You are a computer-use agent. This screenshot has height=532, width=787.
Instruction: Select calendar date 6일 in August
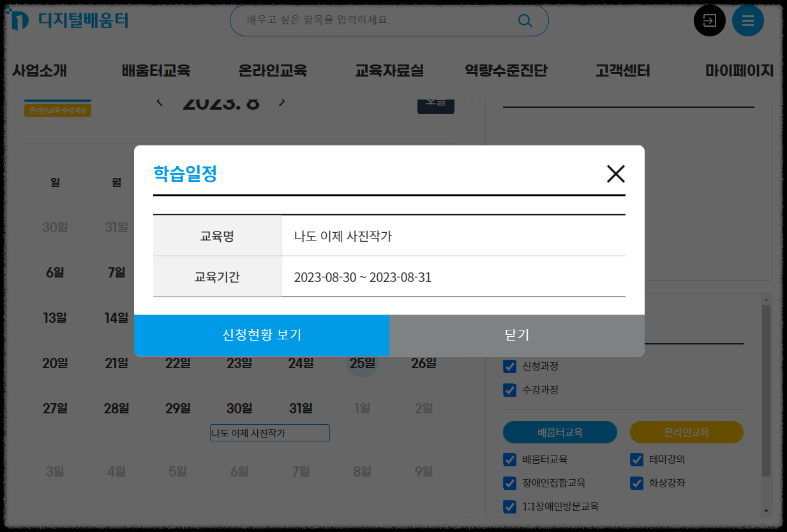point(56,272)
